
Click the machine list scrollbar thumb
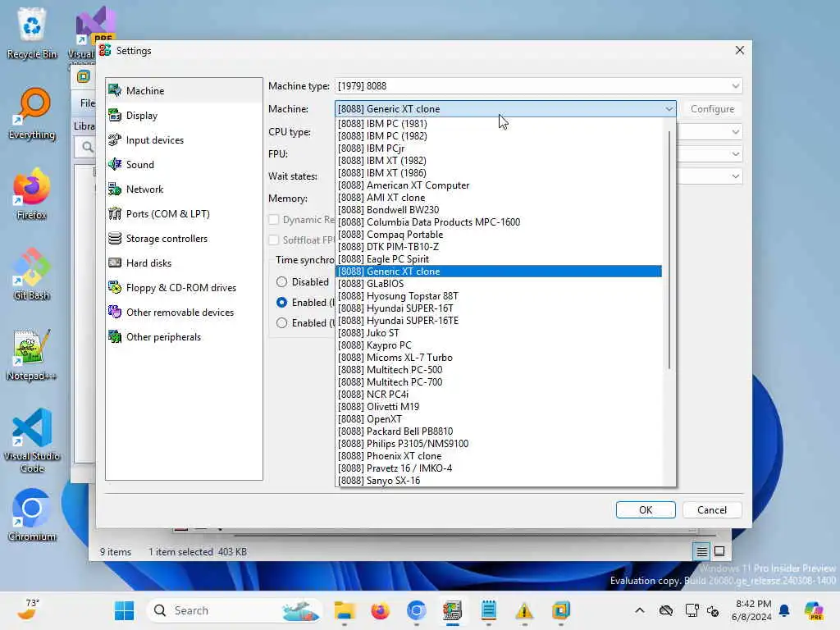click(x=669, y=249)
